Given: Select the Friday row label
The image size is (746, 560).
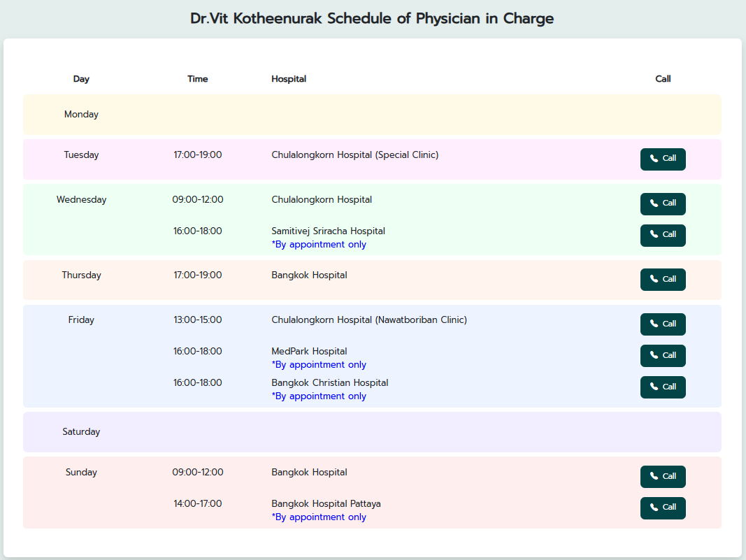Looking at the screenshot, I should [81, 320].
